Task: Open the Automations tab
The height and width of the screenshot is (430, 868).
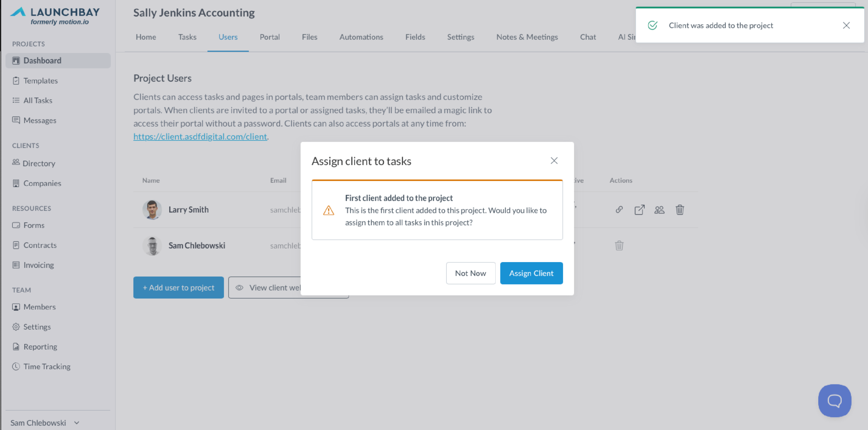Action: [361, 37]
